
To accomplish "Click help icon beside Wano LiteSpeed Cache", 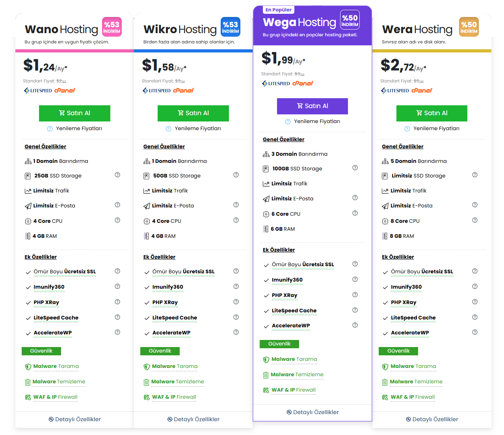I will (117, 317).
